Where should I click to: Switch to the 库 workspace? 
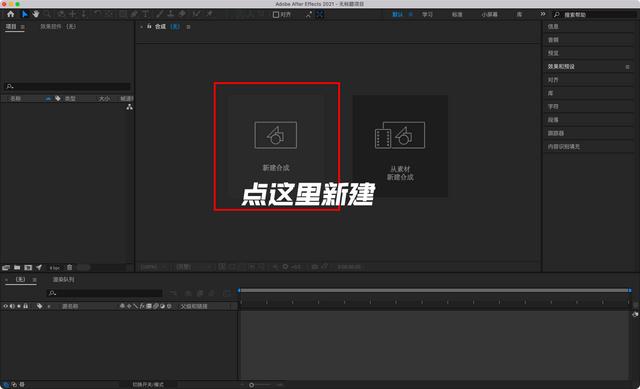(519, 14)
